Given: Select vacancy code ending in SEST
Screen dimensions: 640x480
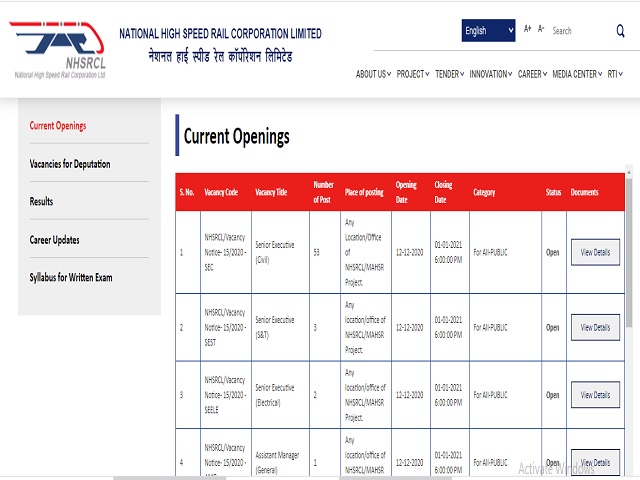Looking at the screenshot, I should [x=225, y=327].
